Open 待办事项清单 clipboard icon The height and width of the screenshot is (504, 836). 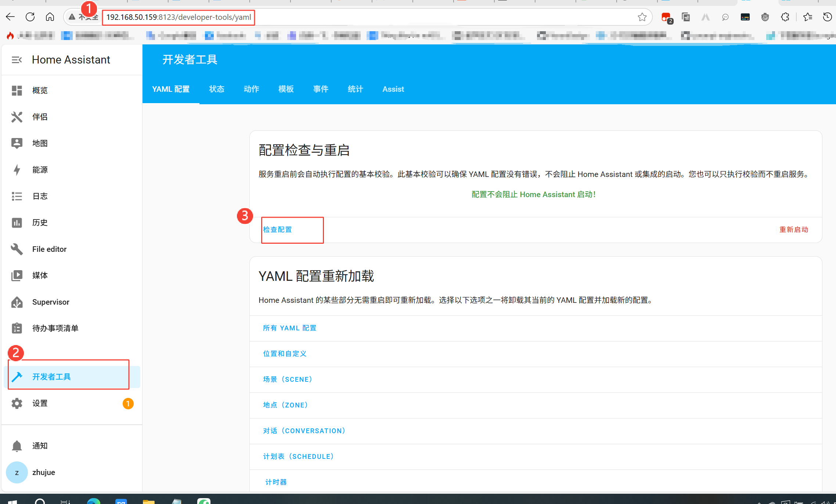17,328
